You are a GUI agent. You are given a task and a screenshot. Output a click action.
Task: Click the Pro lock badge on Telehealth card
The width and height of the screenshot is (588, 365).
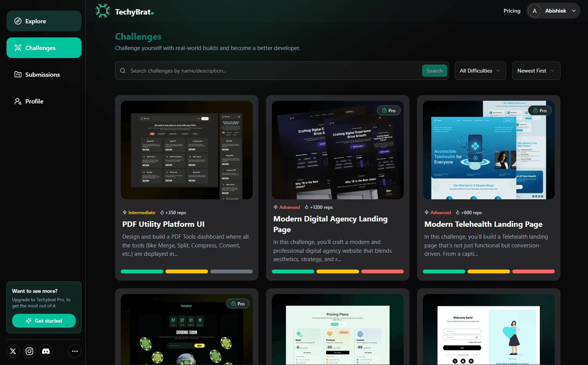pos(539,111)
